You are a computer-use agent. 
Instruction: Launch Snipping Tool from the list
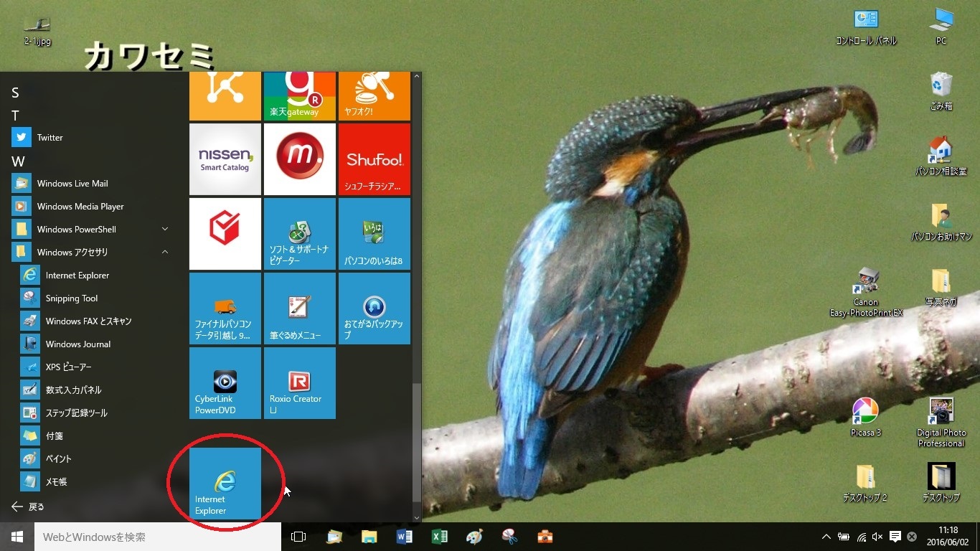click(x=95, y=298)
